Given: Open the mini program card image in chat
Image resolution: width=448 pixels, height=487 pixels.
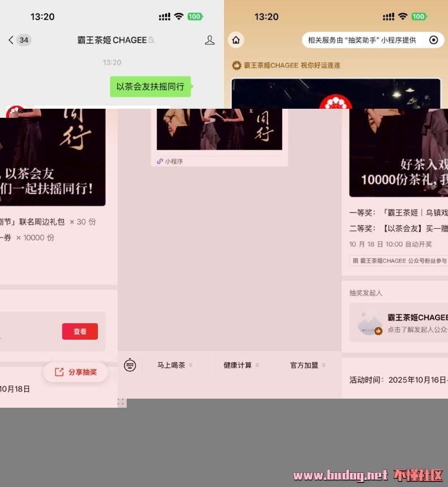Looking at the screenshot, I should coord(219,129).
